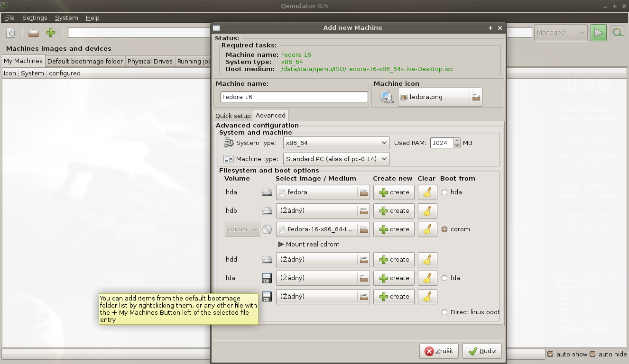Viewport: 629px width, 364px height.
Task: Click create button for fda
Action: 394,278
